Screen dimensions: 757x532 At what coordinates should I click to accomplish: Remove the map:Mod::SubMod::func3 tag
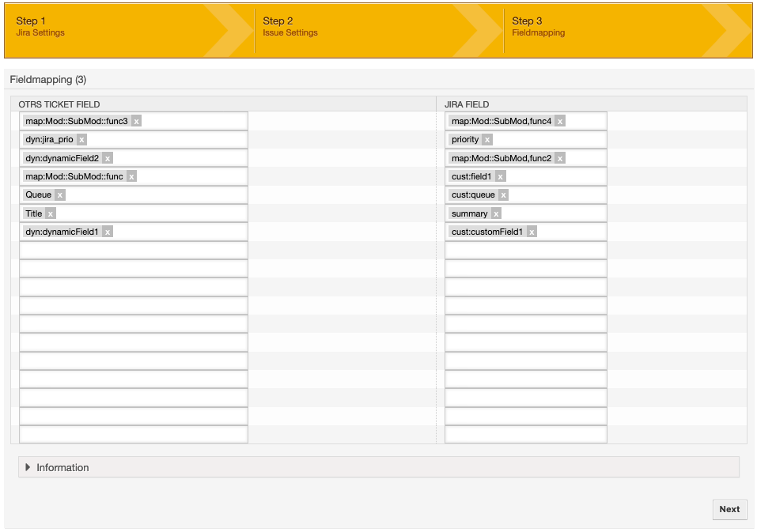click(x=137, y=122)
